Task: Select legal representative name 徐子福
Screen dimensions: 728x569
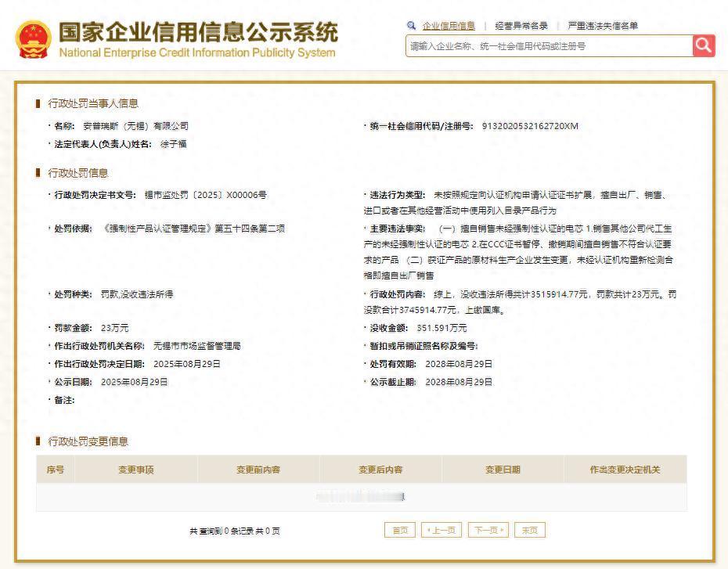Action: 174,144
